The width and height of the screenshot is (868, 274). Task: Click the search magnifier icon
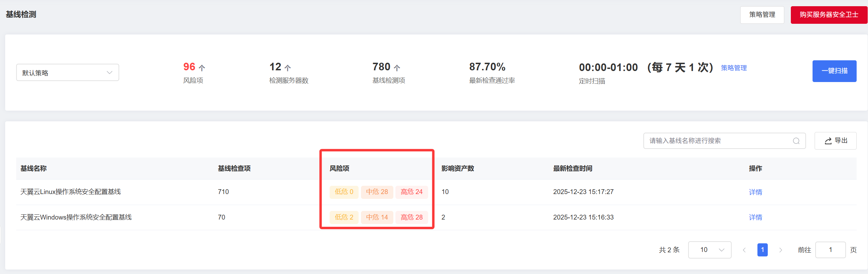[x=796, y=141]
